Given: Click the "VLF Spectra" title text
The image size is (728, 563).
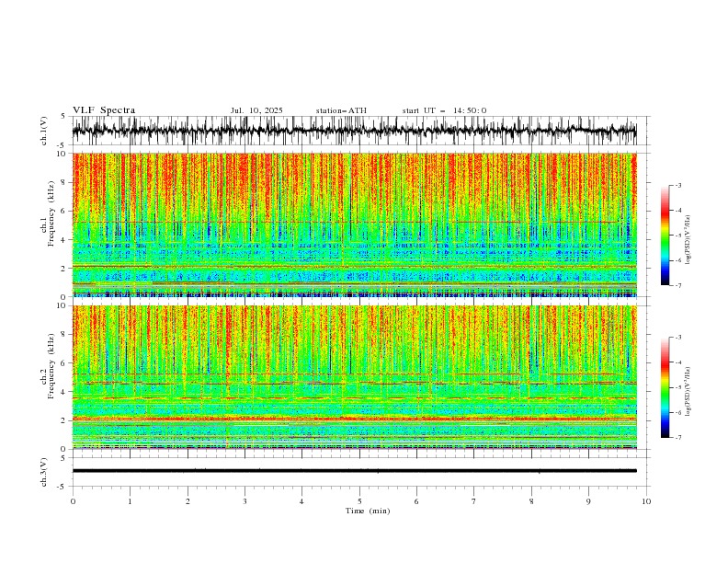Looking at the screenshot, I should click(104, 110).
